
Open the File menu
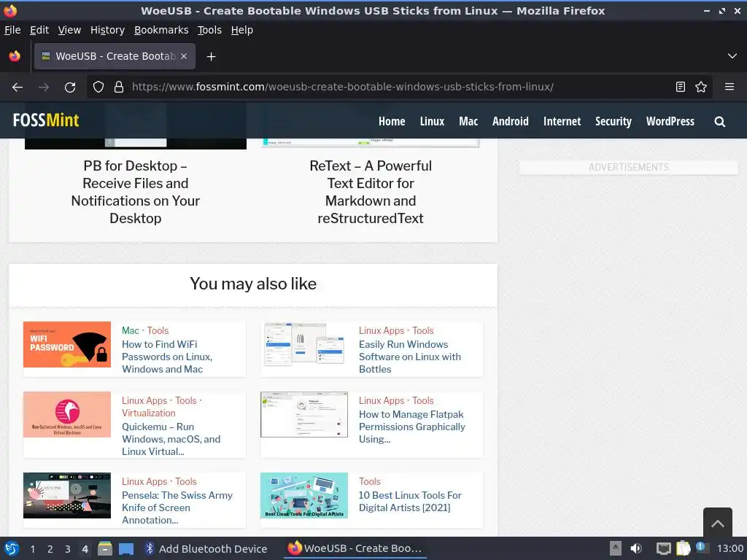[12, 30]
